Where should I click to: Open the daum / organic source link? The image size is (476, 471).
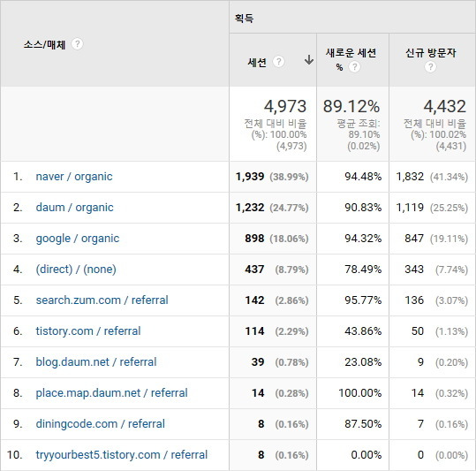(x=75, y=208)
